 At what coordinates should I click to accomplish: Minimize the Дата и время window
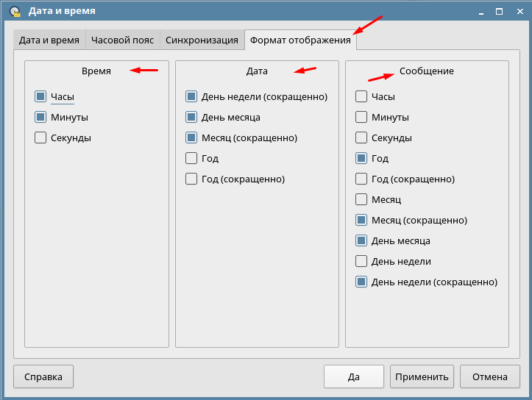point(481,12)
